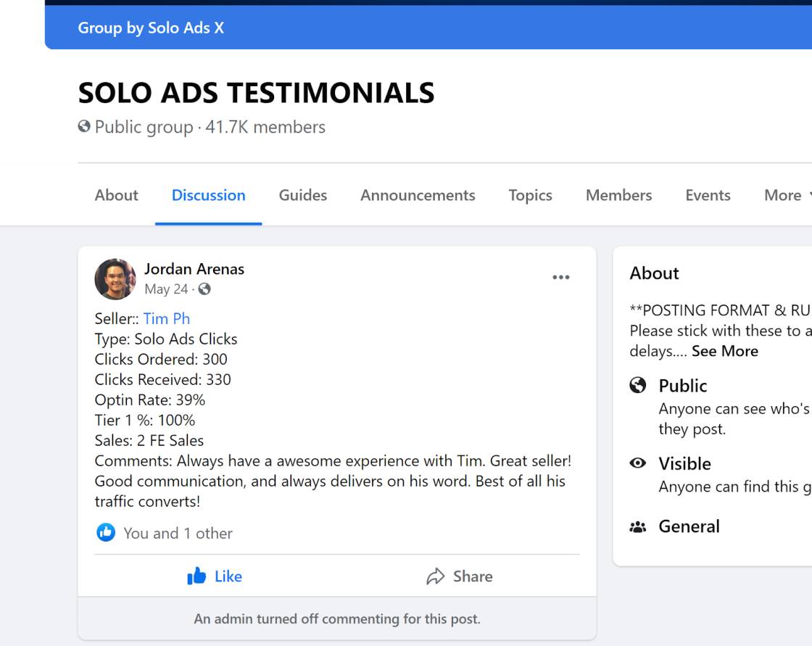
Task: Open the Events tab
Action: (x=708, y=195)
